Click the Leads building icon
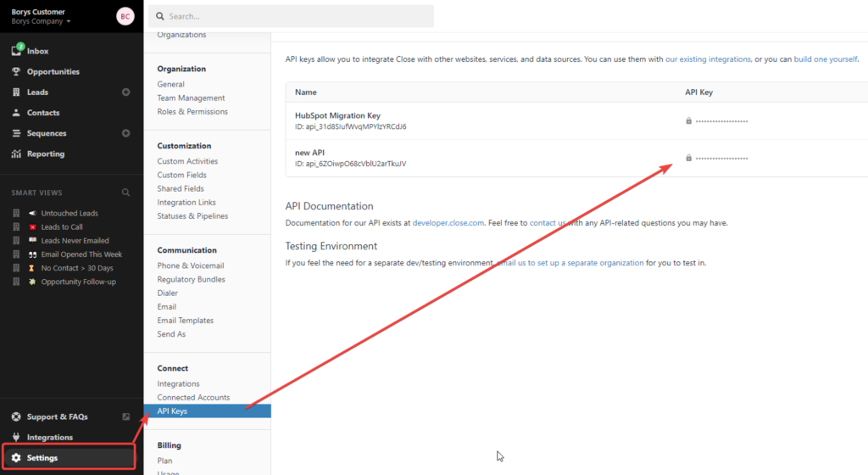 click(16, 92)
